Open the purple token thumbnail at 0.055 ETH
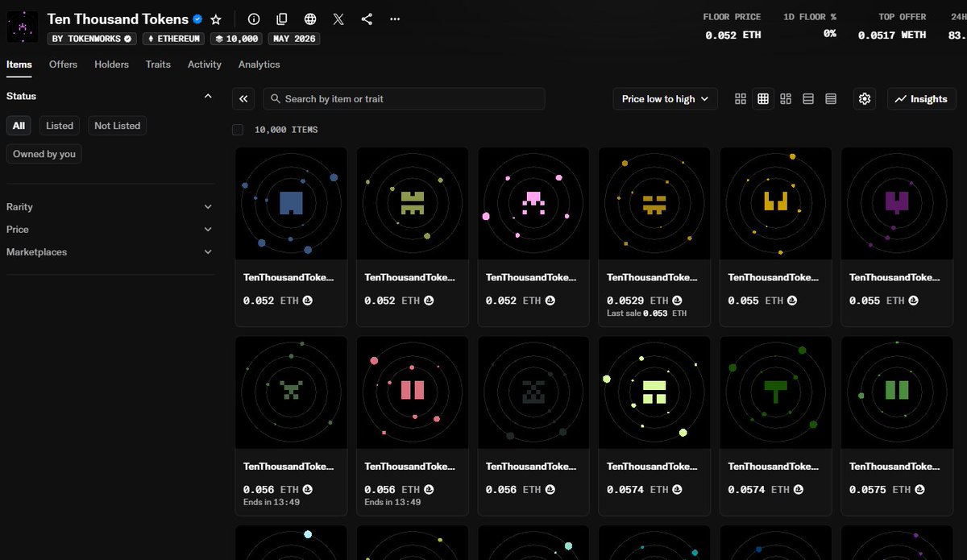 tap(897, 203)
